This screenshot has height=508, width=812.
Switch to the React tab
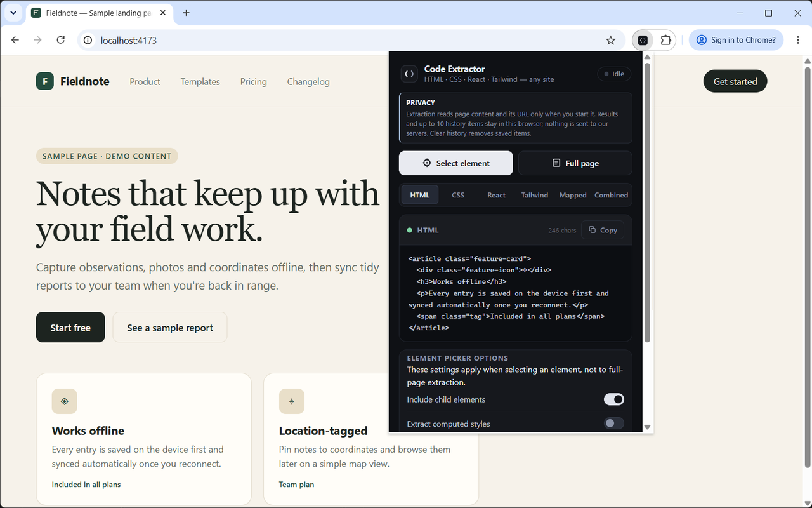pos(496,195)
